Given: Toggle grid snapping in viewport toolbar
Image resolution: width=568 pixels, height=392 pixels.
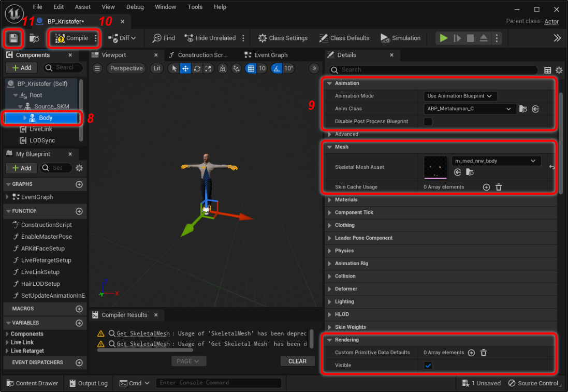Looking at the screenshot, I should [x=251, y=68].
